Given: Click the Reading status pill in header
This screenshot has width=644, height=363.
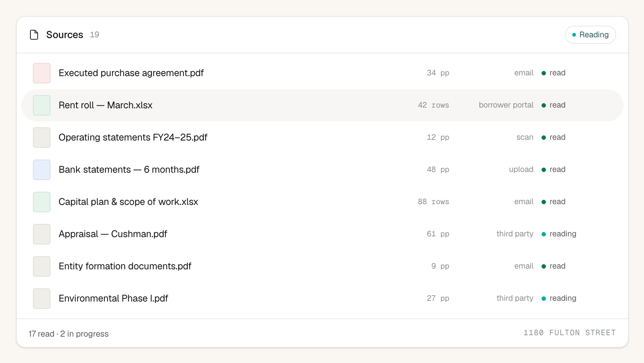Looking at the screenshot, I should point(590,35).
